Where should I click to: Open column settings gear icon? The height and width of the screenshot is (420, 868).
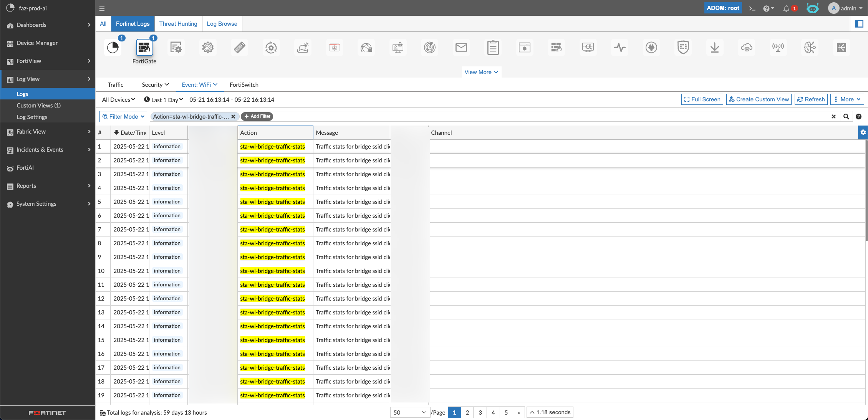[x=863, y=132]
